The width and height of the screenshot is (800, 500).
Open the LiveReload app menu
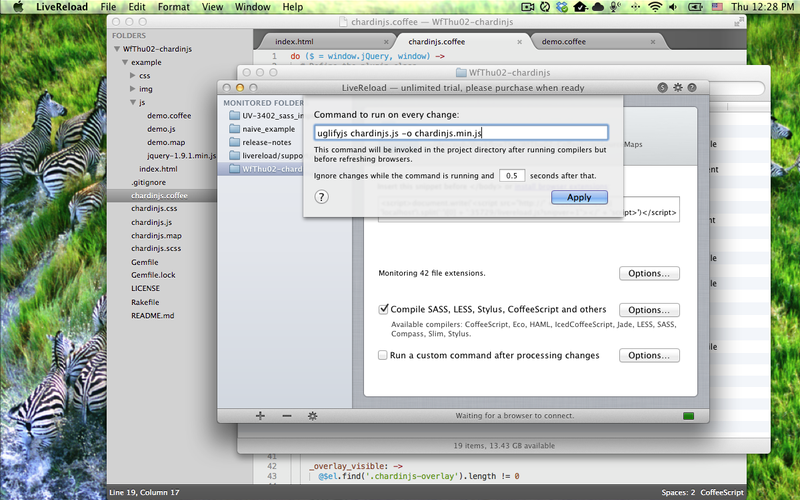click(62, 7)
